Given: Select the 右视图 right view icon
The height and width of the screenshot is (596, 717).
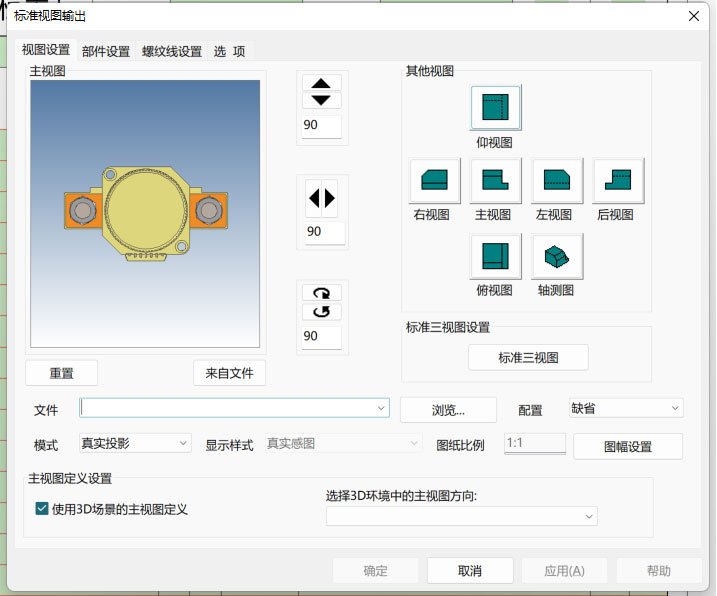Looking at the screenshot, I should click(434, 180).
